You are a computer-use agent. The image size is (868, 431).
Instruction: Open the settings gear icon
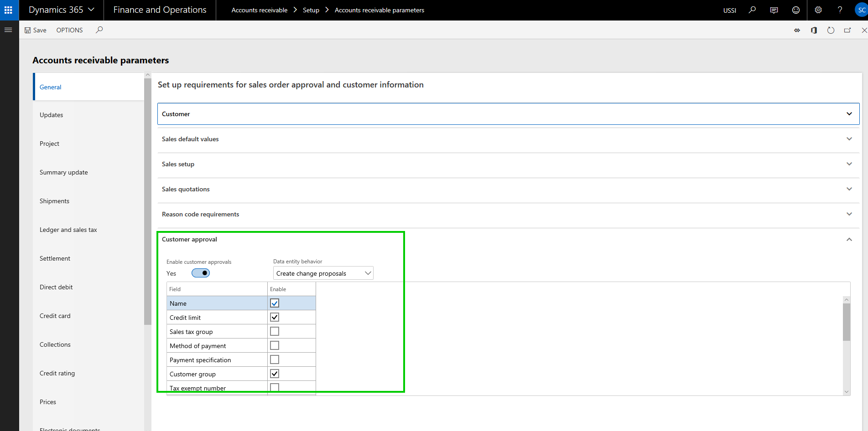(818, 10)
